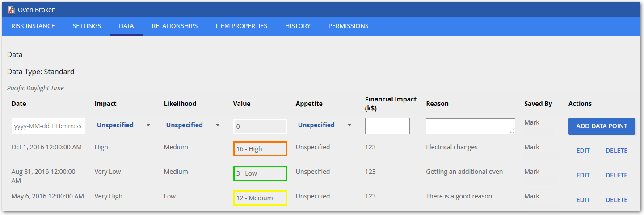Open the Settings tab
The image size is (644, 215).
(x=87, y=26)
